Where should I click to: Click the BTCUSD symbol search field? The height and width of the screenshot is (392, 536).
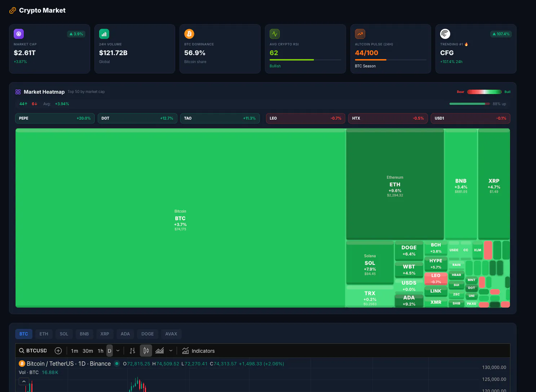[33, 351]
